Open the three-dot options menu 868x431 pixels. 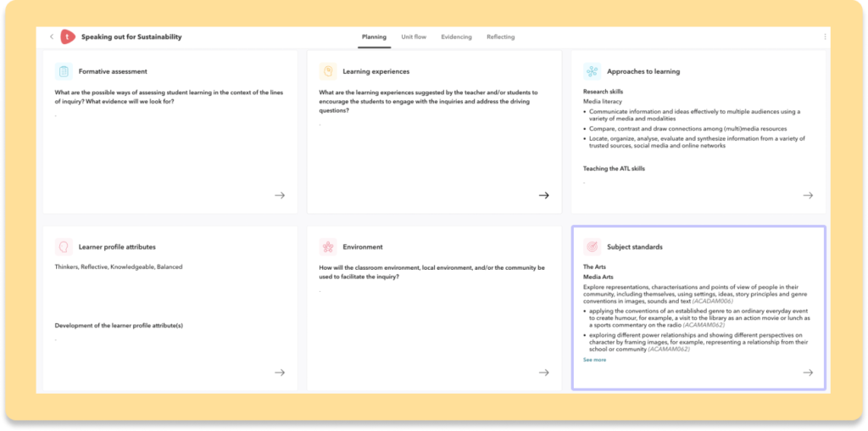pyautogui.click(x=825, y=37)
